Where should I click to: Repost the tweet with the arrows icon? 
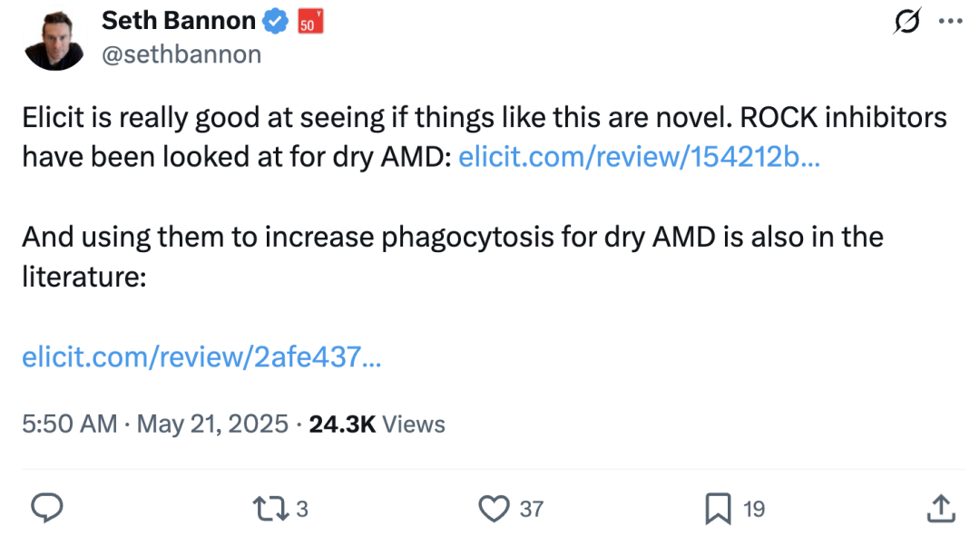(x=268, y=509)
